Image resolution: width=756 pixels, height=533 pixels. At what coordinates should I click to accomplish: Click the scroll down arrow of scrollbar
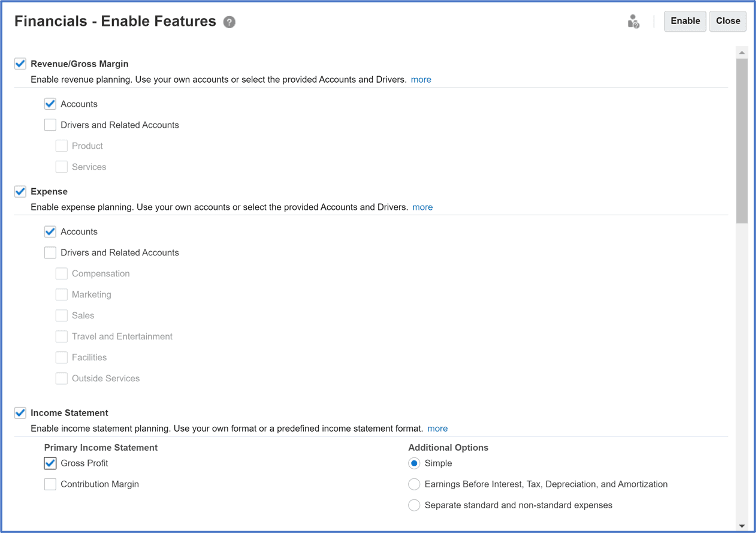pos(741,525)
